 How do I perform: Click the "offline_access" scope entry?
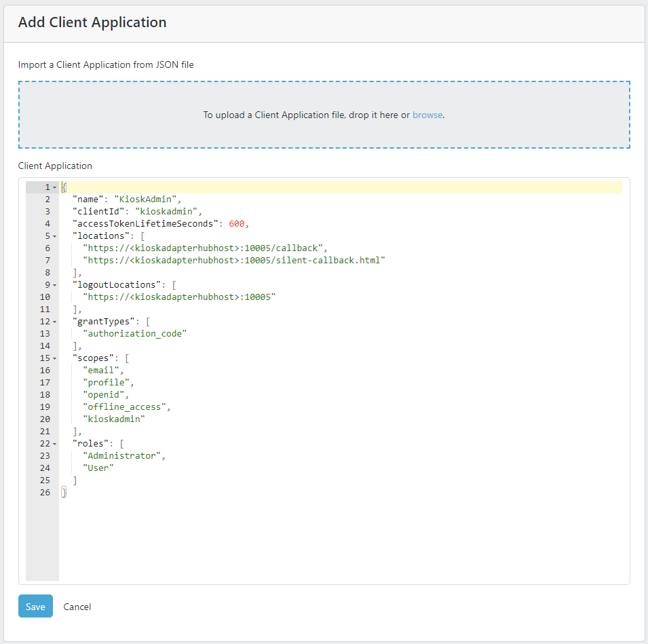click(x=125, y=407)
